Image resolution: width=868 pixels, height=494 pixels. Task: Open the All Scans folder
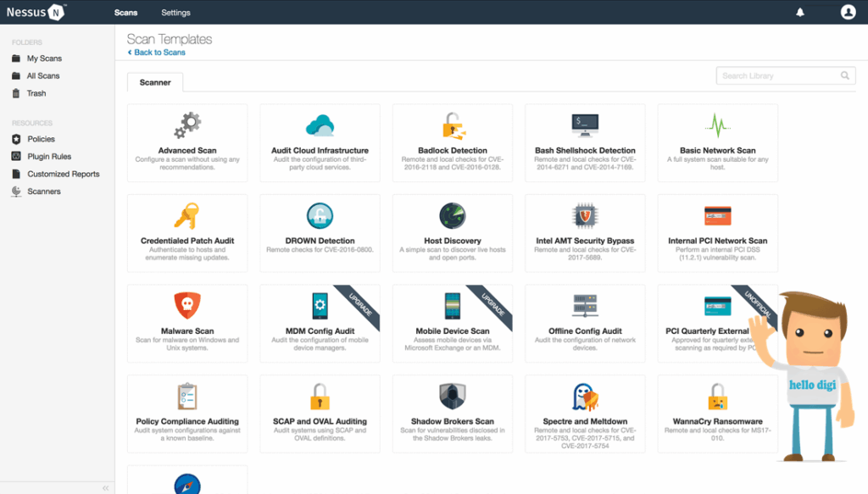[43, 75]
